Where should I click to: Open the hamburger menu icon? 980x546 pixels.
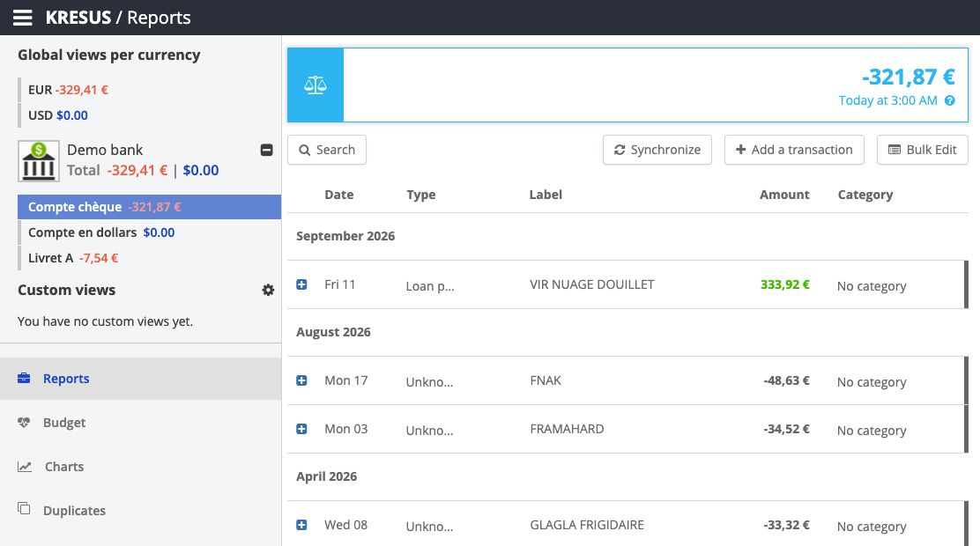click(23, 18)
